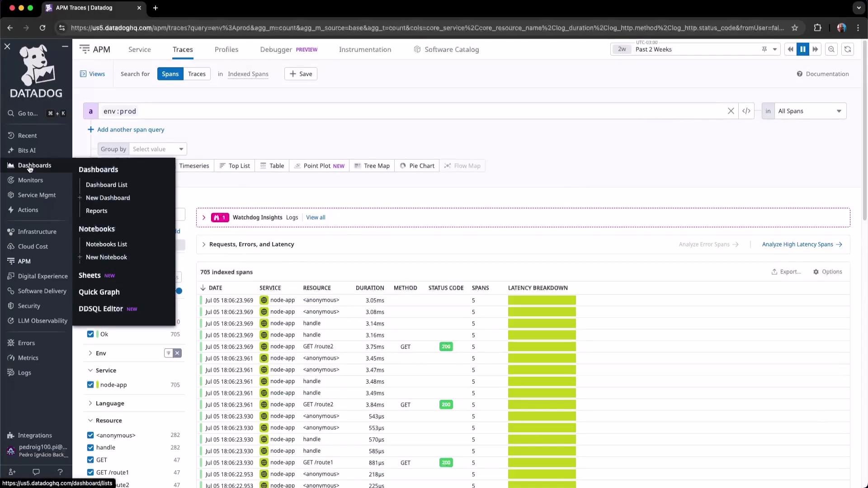Viewport: 868px width, 488px height.
Task: Open Bits AI in the sidebar
Action: 26,150
